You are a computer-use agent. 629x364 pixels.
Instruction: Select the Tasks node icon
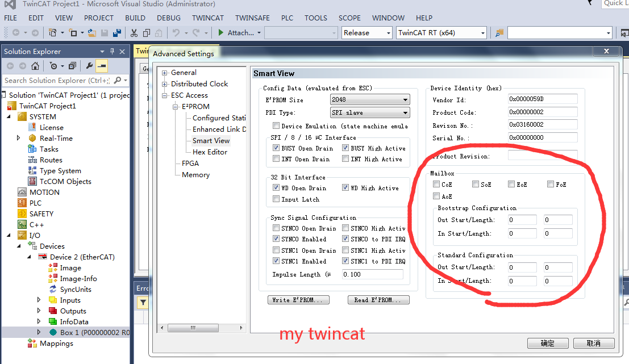click(32, 149)
